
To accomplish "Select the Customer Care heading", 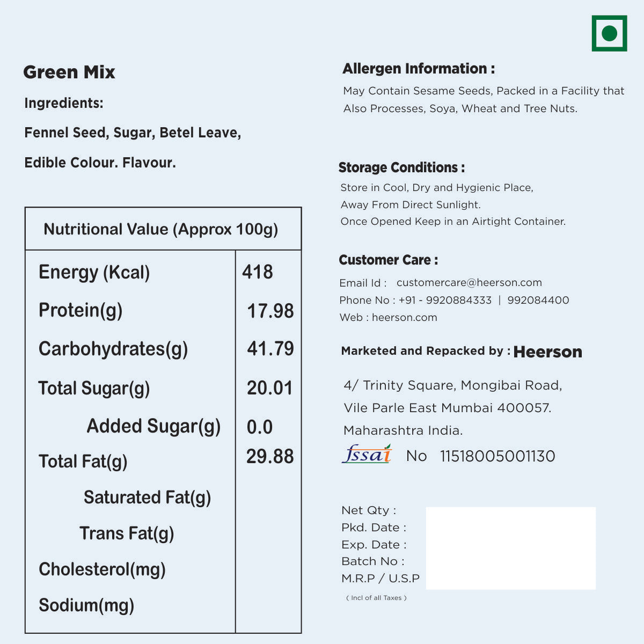I will coord(388,260).
